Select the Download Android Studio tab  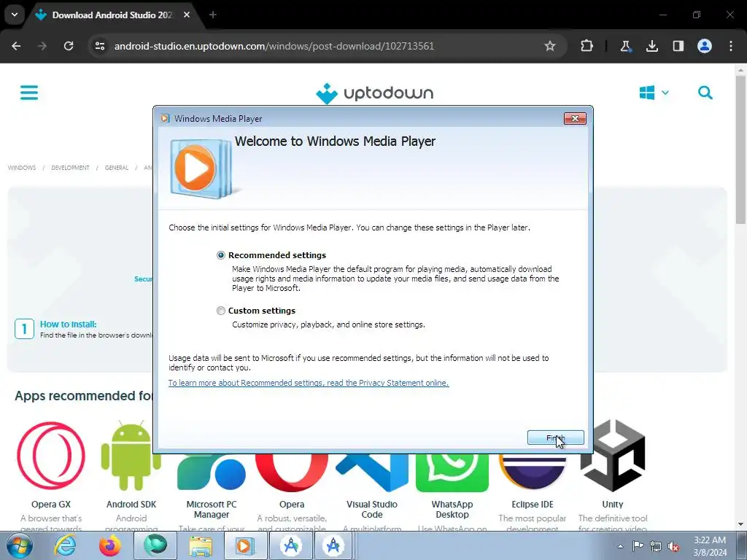(112, 15)
